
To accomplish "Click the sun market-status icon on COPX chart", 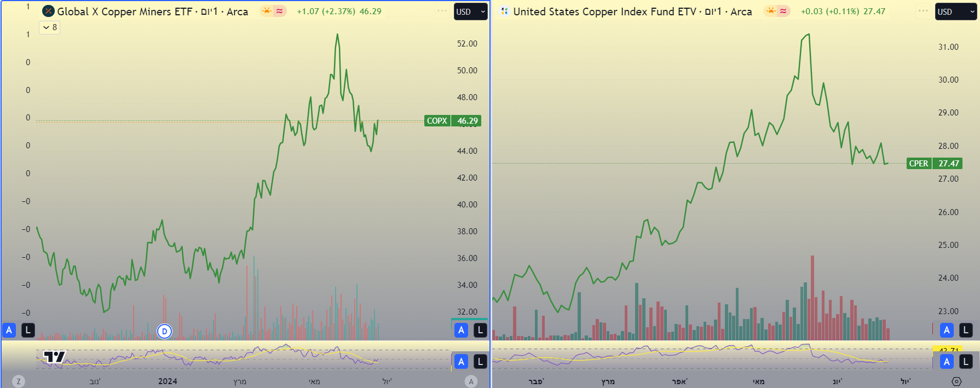I will [x=267, y=11].
